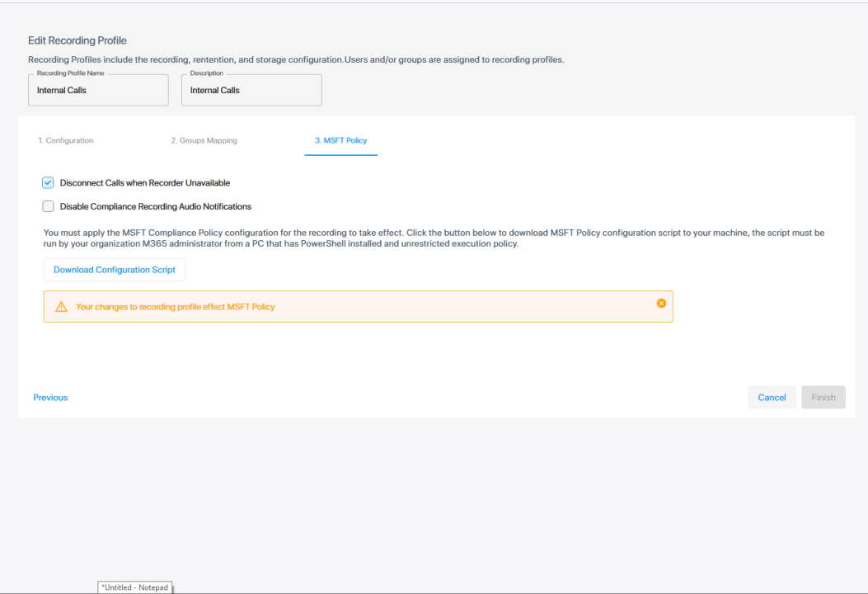
Task: Switch to the 1. Configuration tab
Action: (x=66, y=141)
